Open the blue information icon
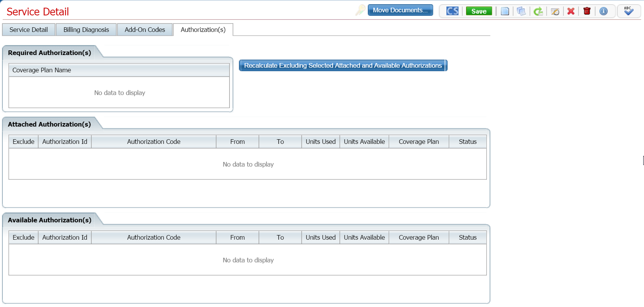The image size is (644, 307). tap(604, 11)
